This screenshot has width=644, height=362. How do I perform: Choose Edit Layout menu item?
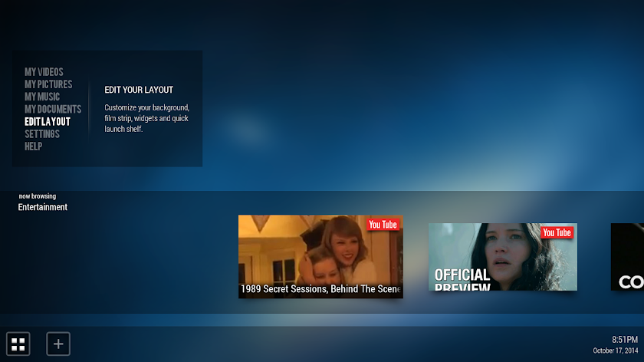(x=48, y=122)
